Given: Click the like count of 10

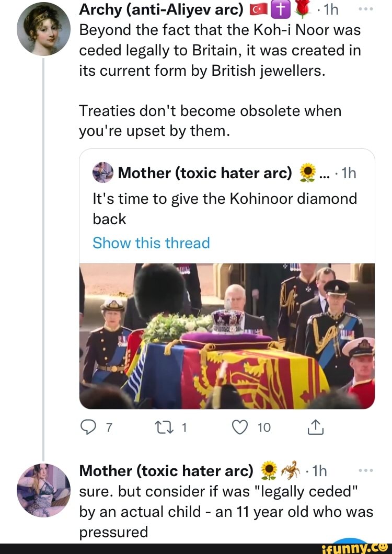Looking at the screenshot, I should (264, 429).
